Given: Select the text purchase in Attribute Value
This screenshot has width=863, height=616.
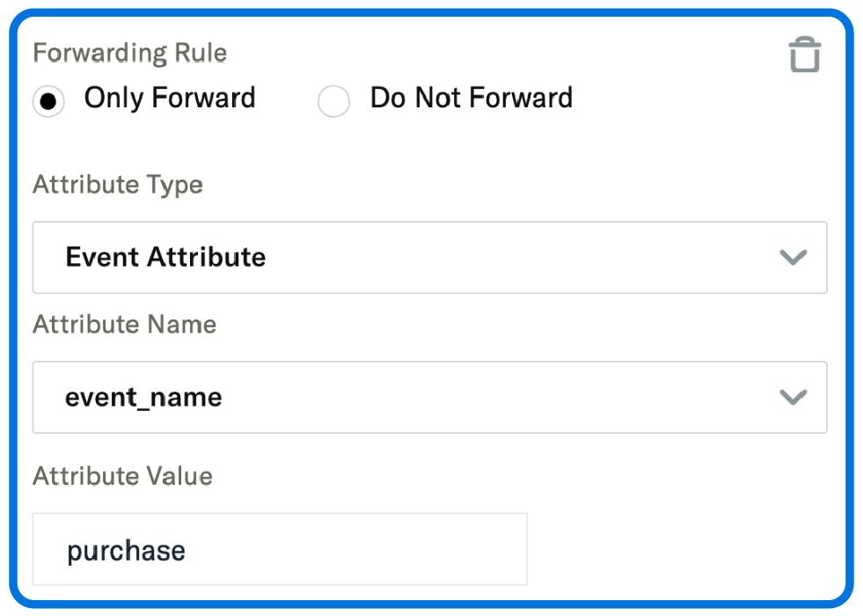Looking at the screenshot, I should point(125,549).
